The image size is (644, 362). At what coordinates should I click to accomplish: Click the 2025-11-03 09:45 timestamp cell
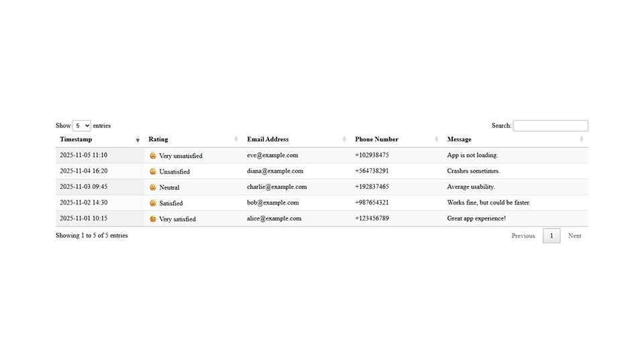coord(83,187)
